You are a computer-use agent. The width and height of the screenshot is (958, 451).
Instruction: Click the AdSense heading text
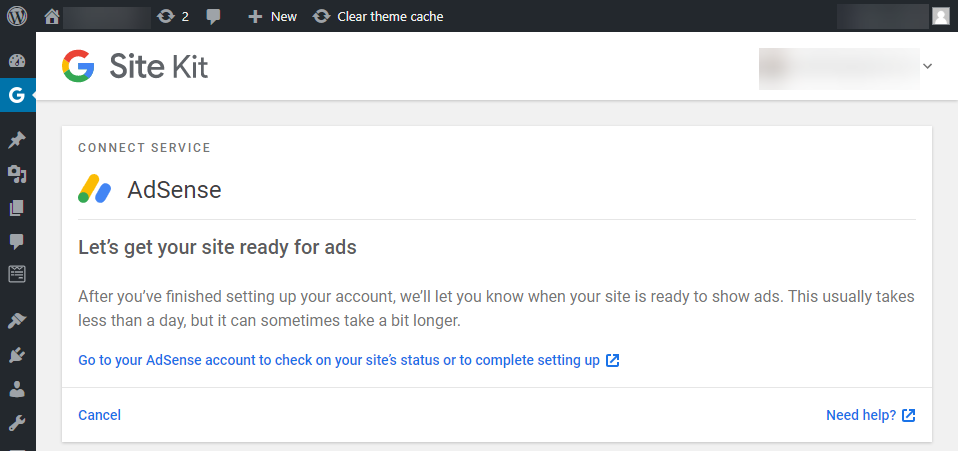tap(174, 190)
